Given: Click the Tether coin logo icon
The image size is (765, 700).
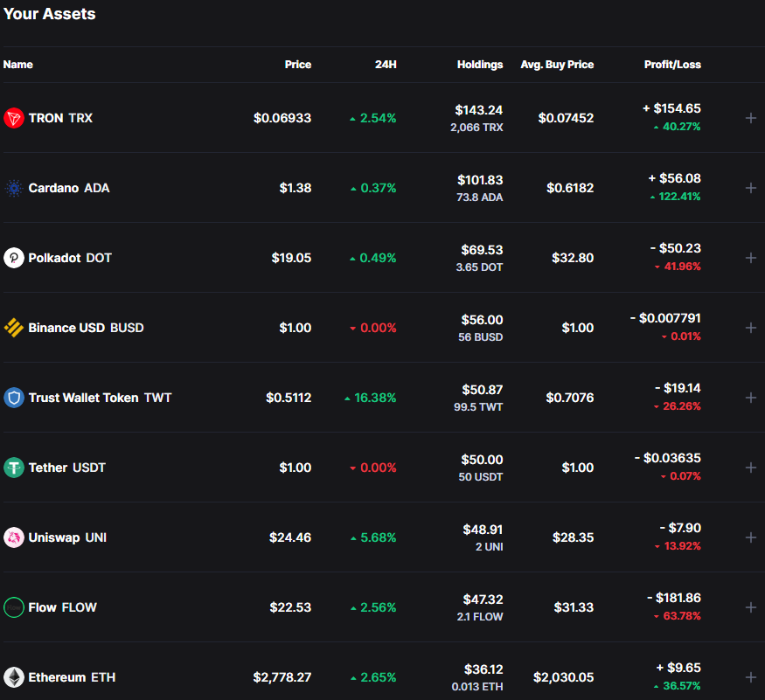Looking at the screenshot, I should point(13,468).
